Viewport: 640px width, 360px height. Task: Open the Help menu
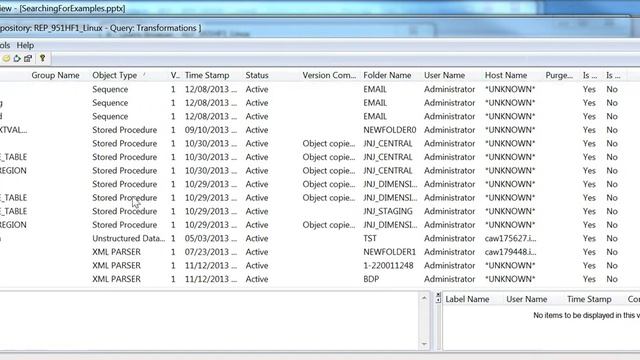pos(25,45)
